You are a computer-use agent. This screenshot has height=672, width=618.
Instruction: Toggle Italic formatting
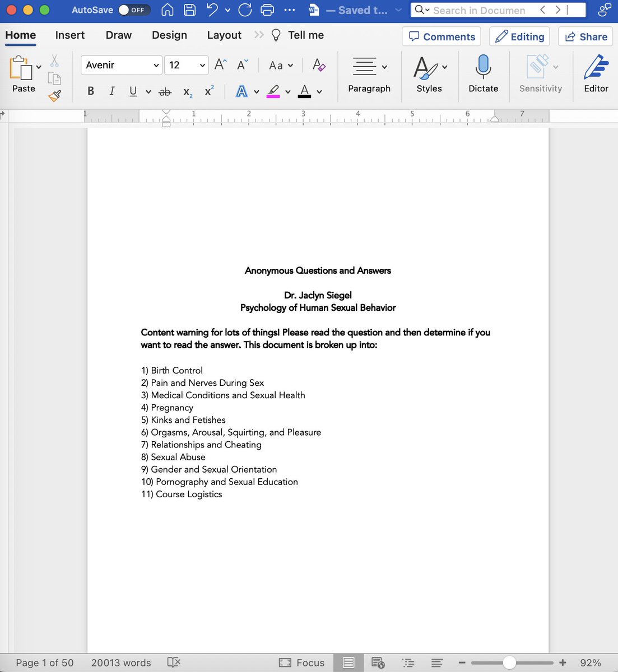point(111,91)
